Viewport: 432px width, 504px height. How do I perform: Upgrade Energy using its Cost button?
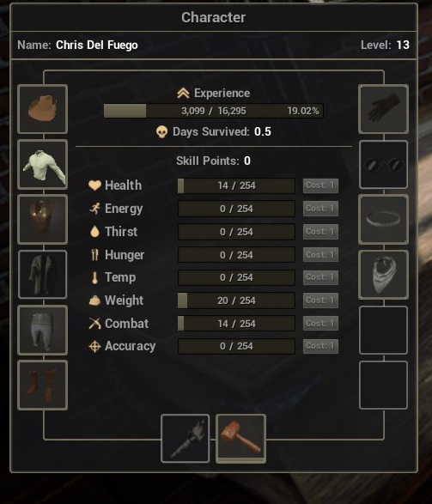pos(320,209)
